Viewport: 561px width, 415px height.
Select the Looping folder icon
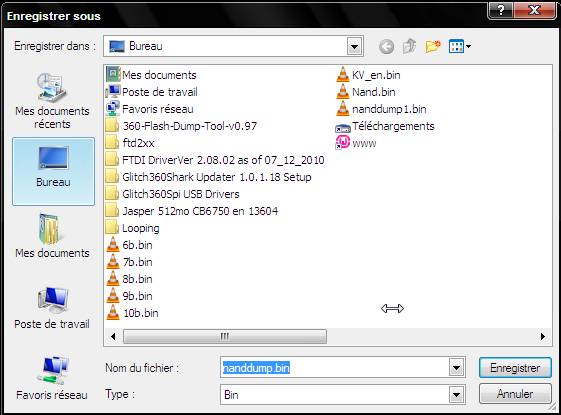click(x=112, y=228)
